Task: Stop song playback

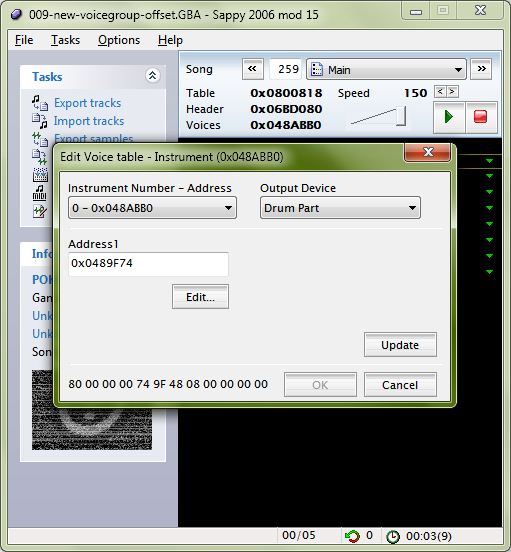Action: pos(481,117)
